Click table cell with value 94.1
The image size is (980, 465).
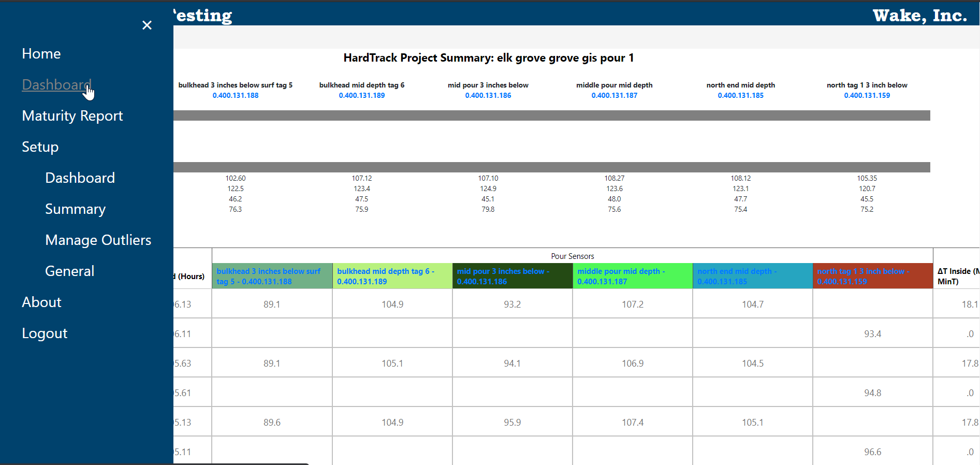click(513, 364)
